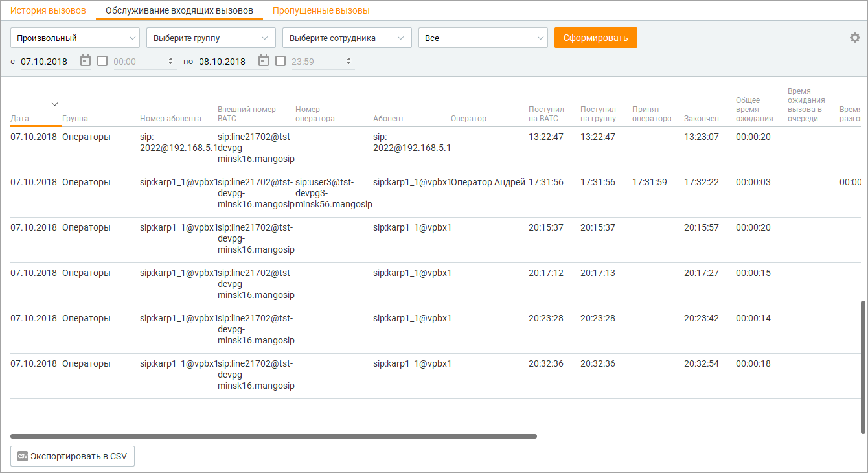Click Экспортировать в CSV button
The image size is (868, 473).
pos(73,456)
